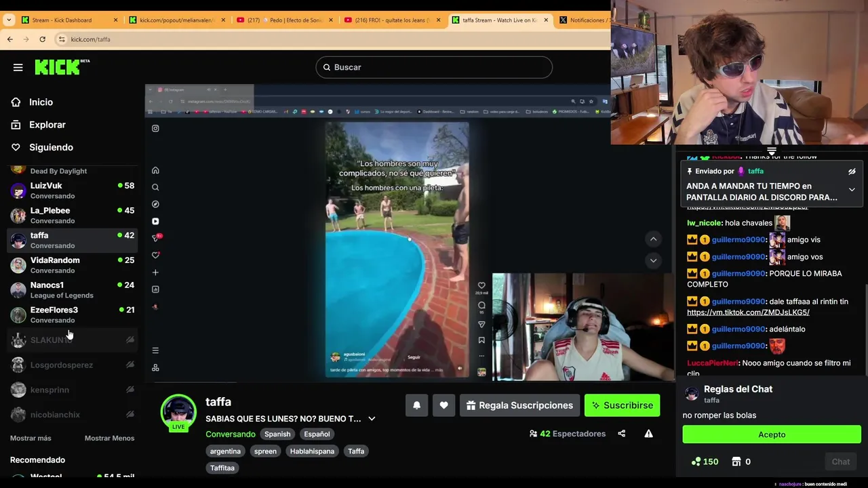Viewport: 868px width, 488px height.
Task: Click Instagram hamburger menu in streamed video
Action: (155, 350)
